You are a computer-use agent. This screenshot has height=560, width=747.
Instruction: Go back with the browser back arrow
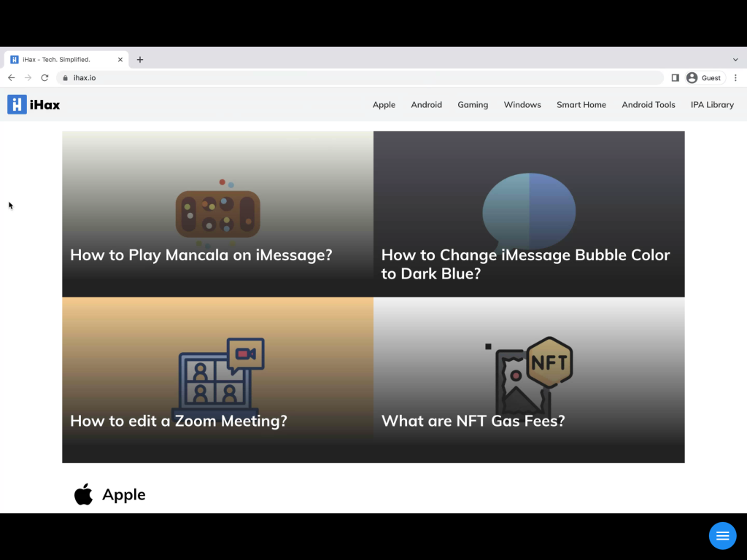click(12, 77)
